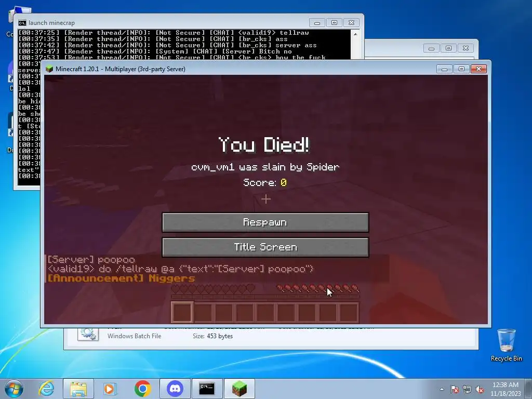This screenshot has height=399, width=532.
Task: Close the Minecraft window
Action: [x=478, y=69]
